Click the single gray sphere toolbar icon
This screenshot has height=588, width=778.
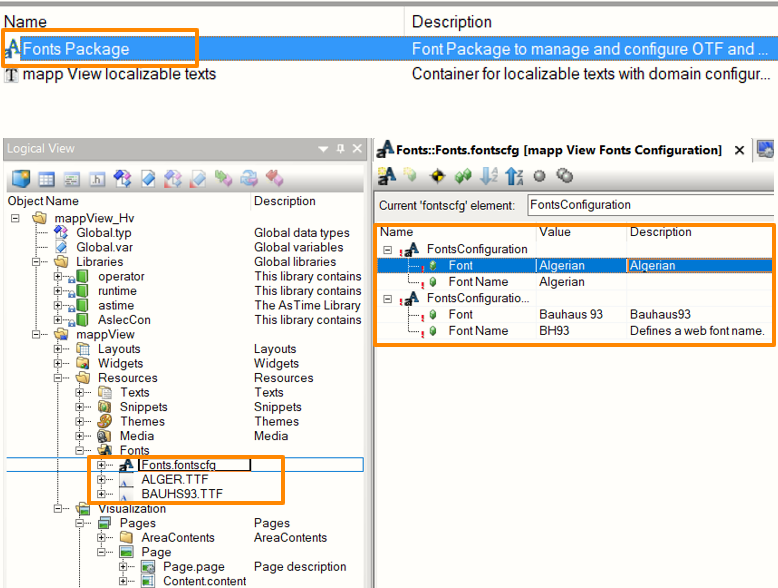pyautogui.click(x=539, y=176)
